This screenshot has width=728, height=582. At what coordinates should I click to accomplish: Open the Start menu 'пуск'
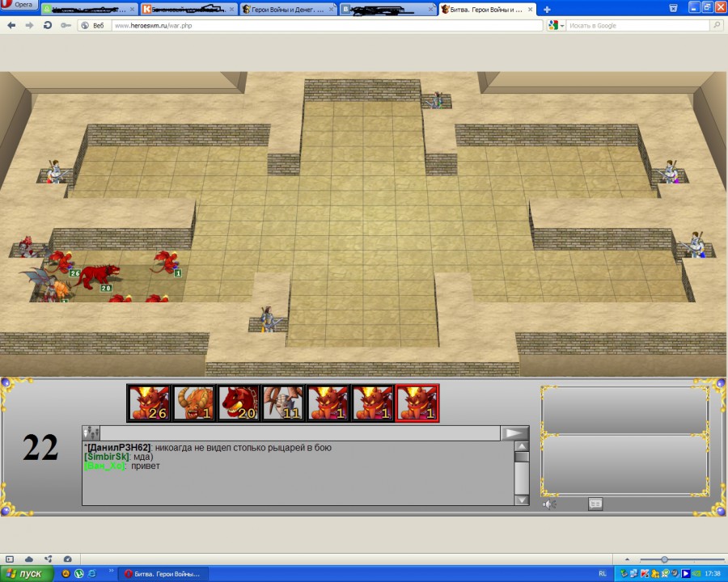click(27, 574)
